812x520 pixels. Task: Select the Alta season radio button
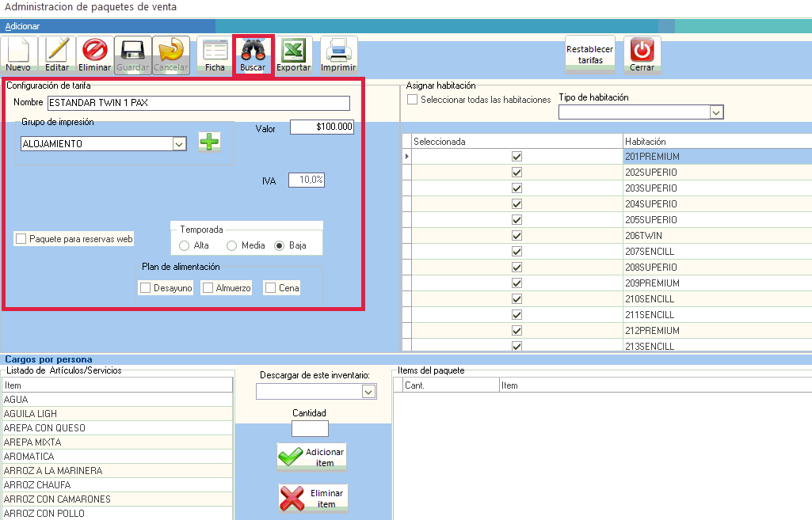pyautogui.click(x=185, y=246)
